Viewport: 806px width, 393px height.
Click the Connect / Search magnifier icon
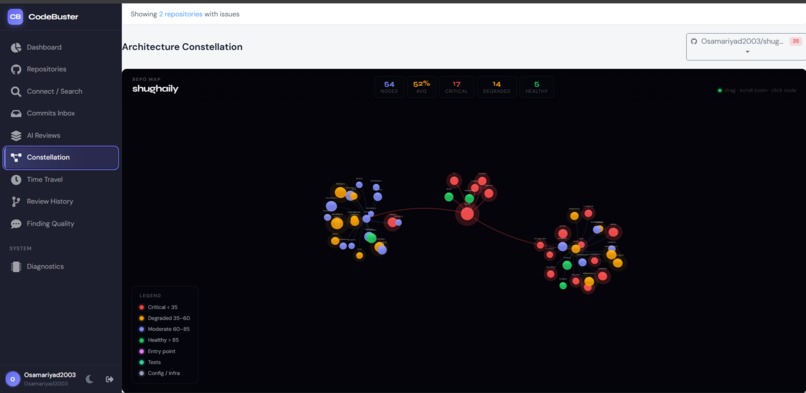pos(16,91)
